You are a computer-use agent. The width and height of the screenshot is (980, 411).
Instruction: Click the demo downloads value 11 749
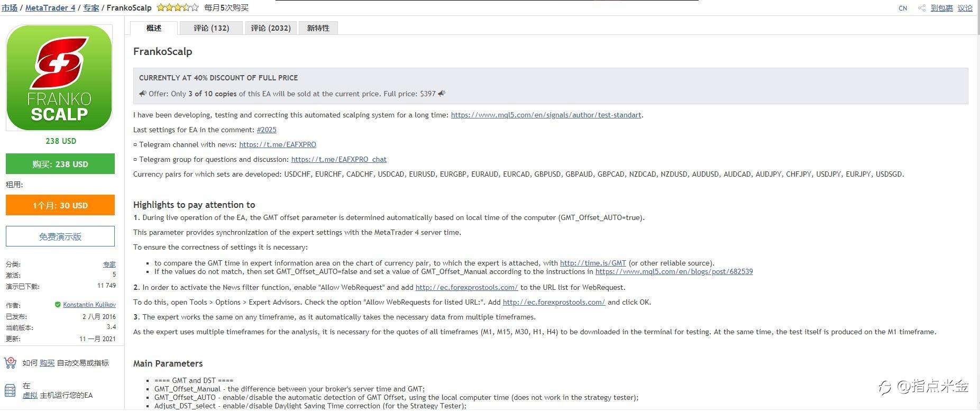point(106,286)
